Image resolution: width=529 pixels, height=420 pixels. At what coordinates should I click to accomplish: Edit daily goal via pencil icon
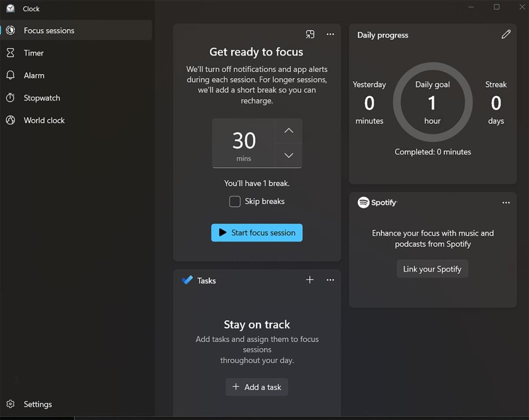click(x=506, y=35)
